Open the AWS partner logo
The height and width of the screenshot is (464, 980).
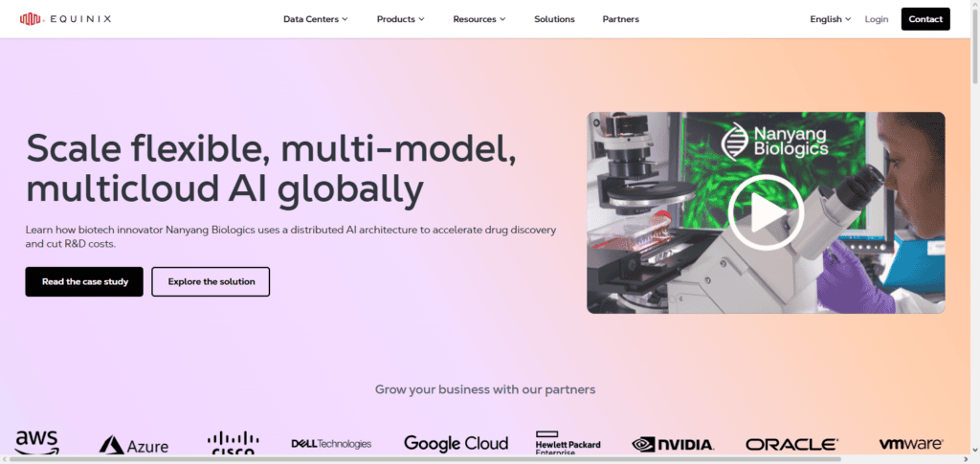pyautogui.click(x=36, y=443)
